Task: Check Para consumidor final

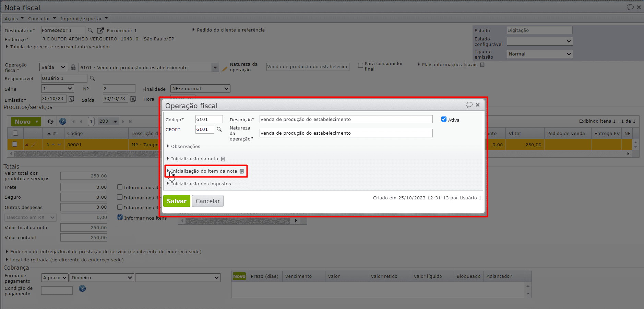Action: tap(360, 65)
